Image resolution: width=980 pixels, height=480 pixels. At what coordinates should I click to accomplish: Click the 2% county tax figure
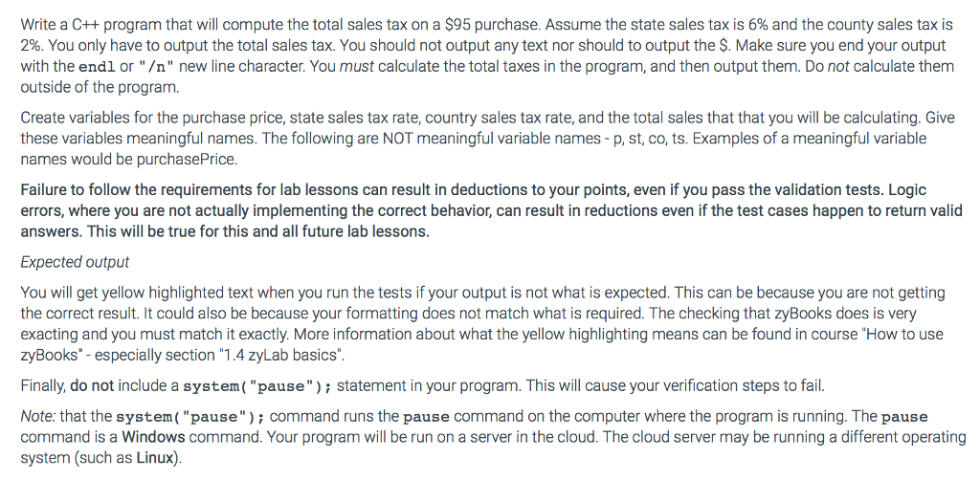(32, 46)
